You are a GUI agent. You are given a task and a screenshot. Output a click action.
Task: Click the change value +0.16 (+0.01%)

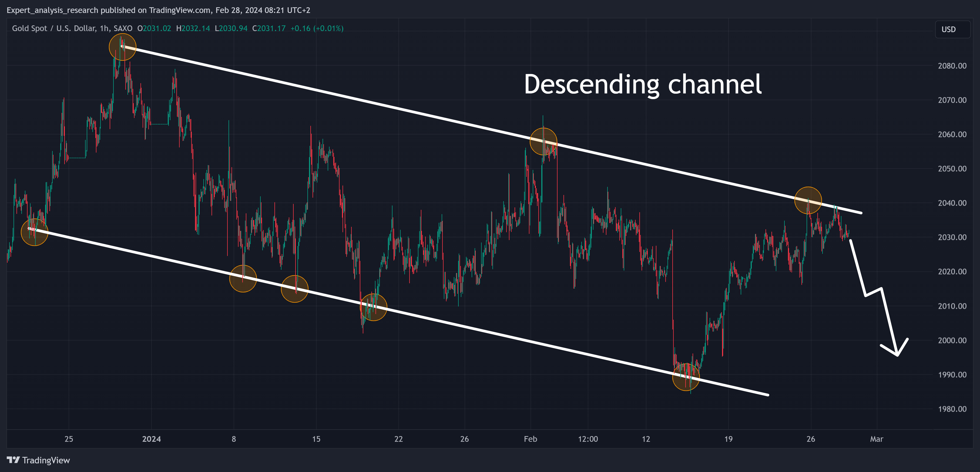pos(317,29)
